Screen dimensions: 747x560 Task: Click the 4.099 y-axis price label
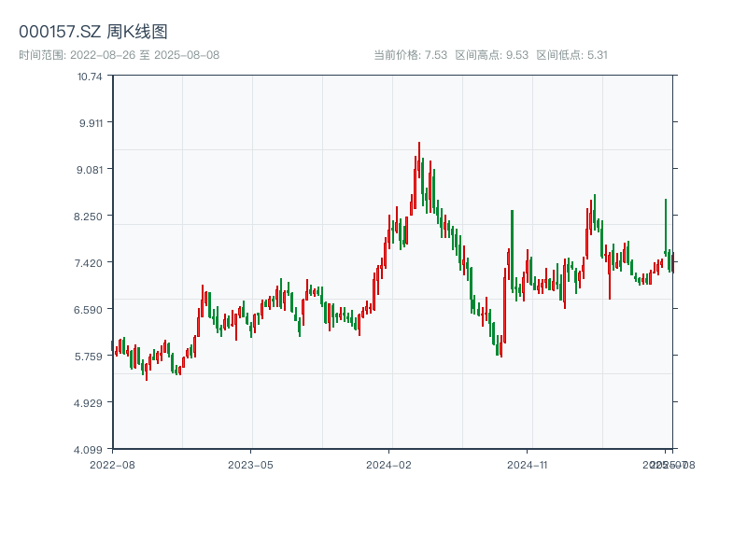(x=89, y=449)
